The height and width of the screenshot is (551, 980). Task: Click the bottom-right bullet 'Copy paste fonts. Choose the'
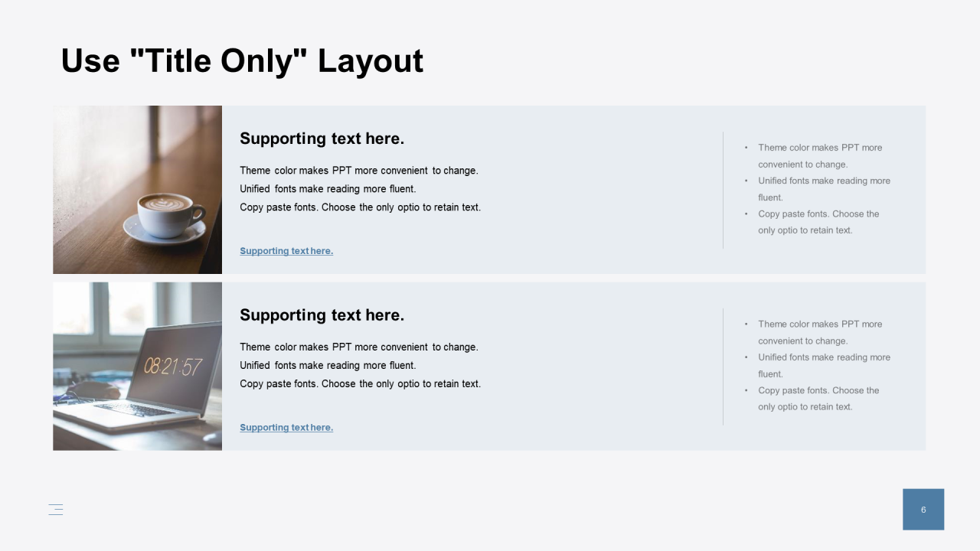pyautogui.click(x=818, y=390)
